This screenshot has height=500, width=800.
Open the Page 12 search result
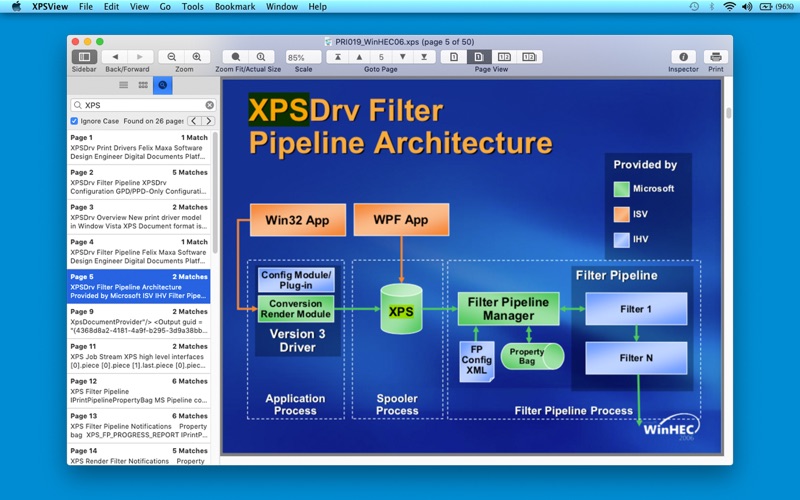pos(139,390)
